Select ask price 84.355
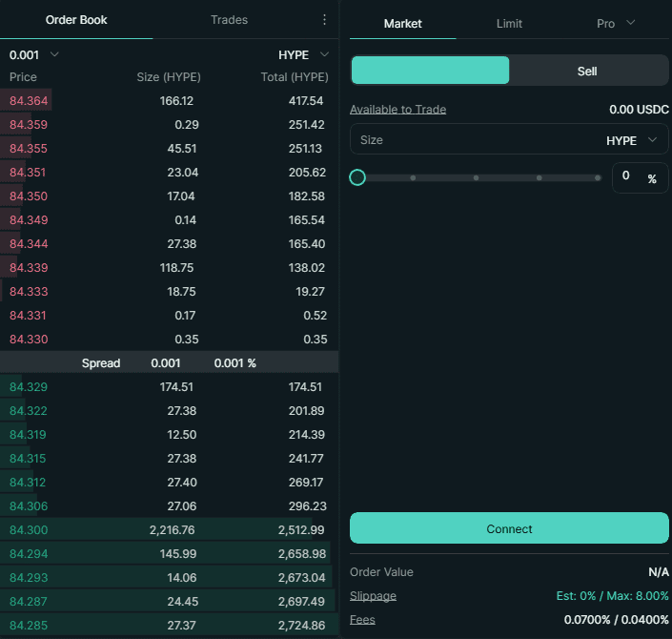 pos(29,149)
